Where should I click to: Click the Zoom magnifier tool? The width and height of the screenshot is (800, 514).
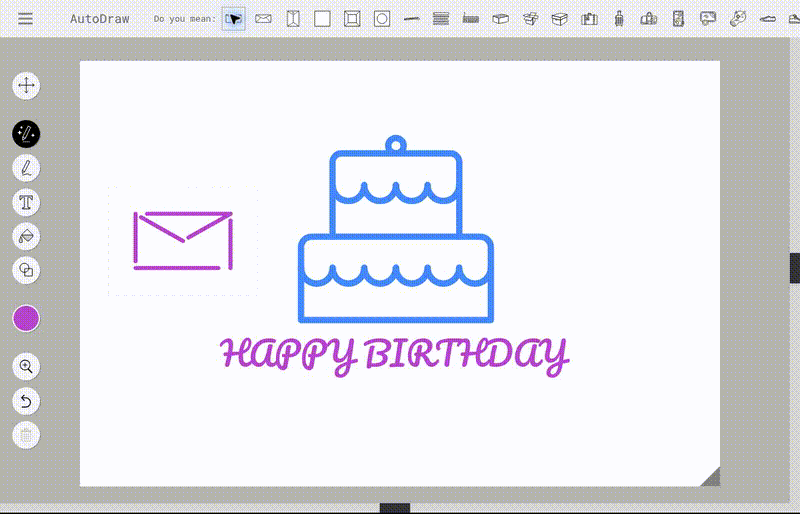pos(26,366)
